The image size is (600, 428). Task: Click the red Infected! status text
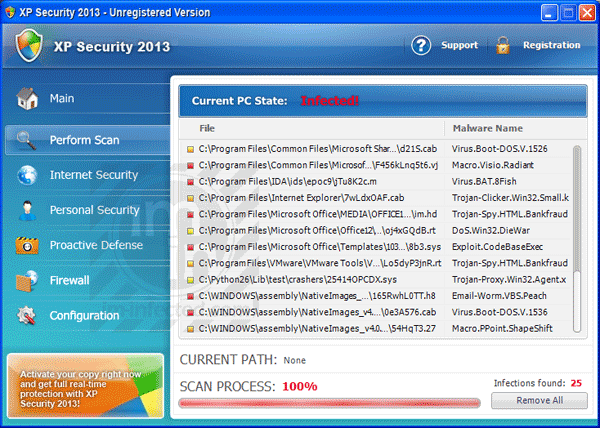[329, 101]
